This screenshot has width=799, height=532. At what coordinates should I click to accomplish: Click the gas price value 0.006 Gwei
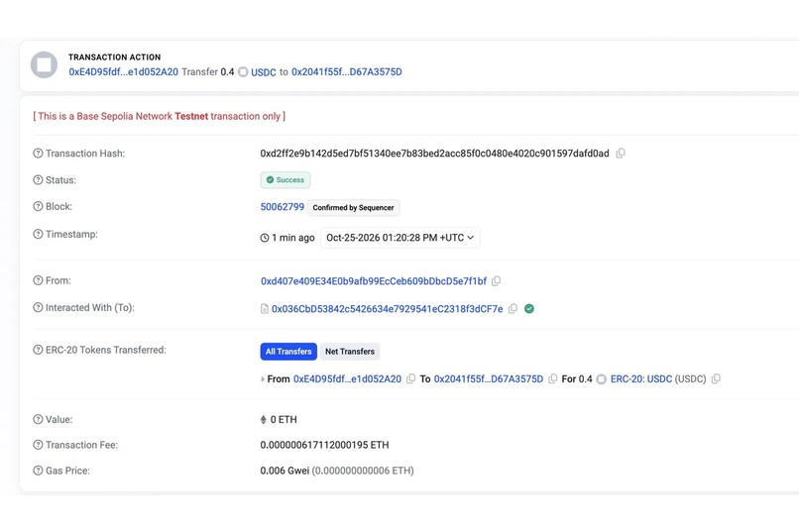coord(285,471)
